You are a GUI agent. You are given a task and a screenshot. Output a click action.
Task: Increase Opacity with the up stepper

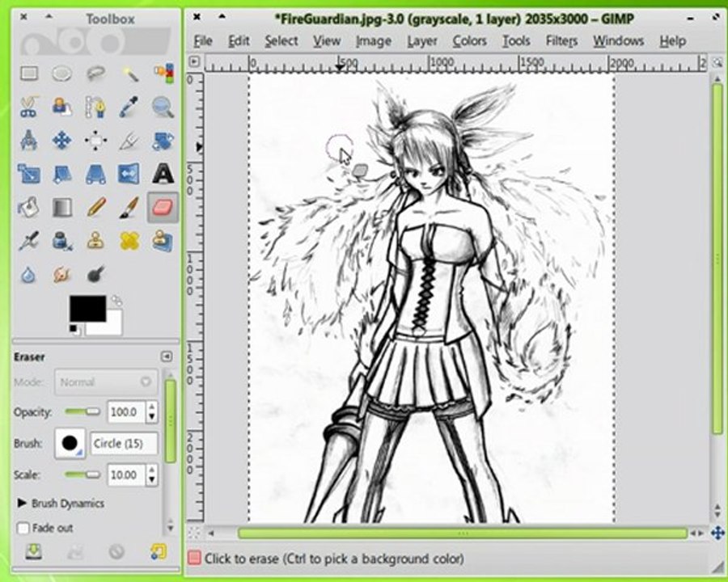click(152, 407)
